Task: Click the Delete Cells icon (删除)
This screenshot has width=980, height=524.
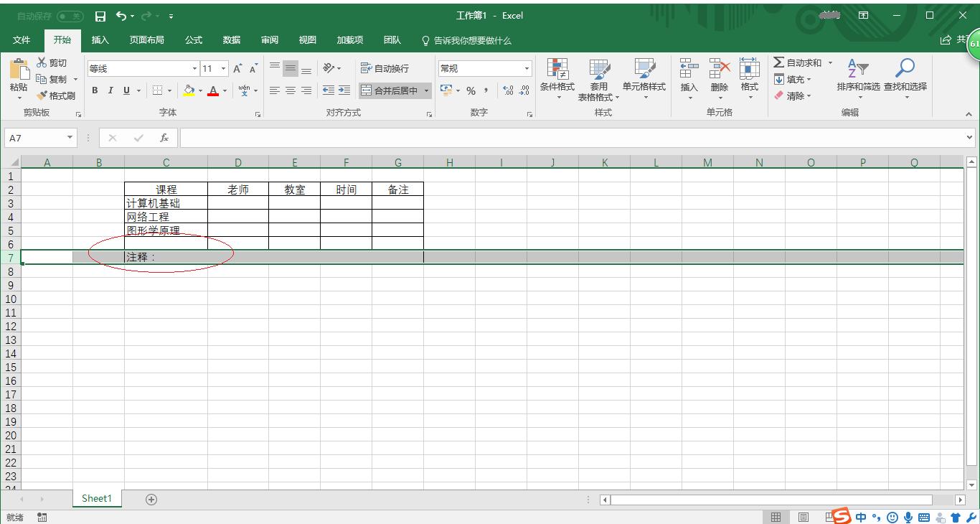Action: [719, 74]
